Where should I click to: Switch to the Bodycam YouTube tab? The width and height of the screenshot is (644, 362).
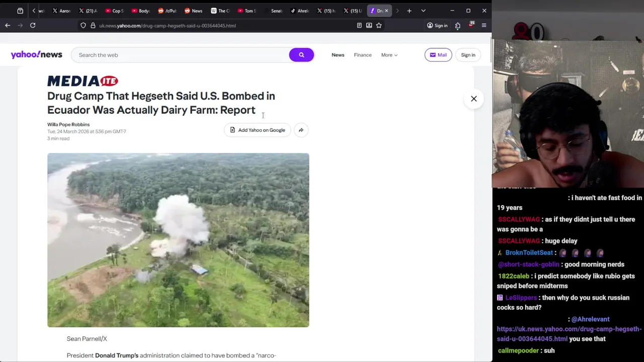pos(141,11)
